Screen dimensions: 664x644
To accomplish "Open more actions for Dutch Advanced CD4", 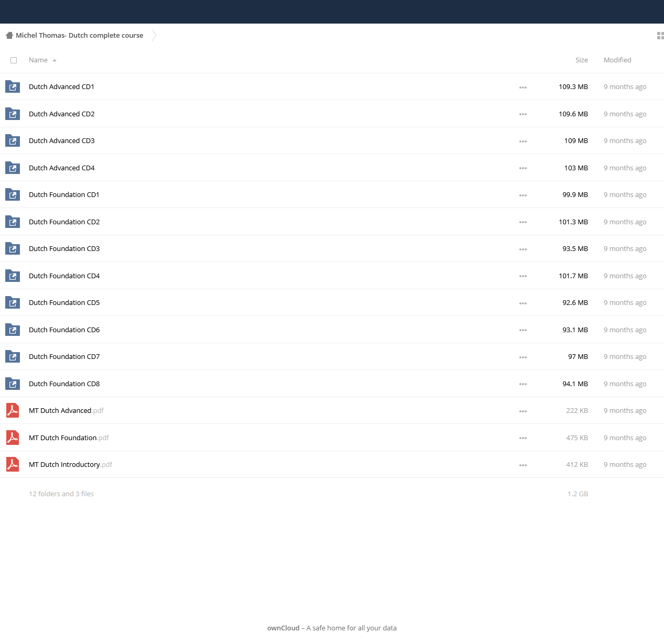I will [523, 168].
